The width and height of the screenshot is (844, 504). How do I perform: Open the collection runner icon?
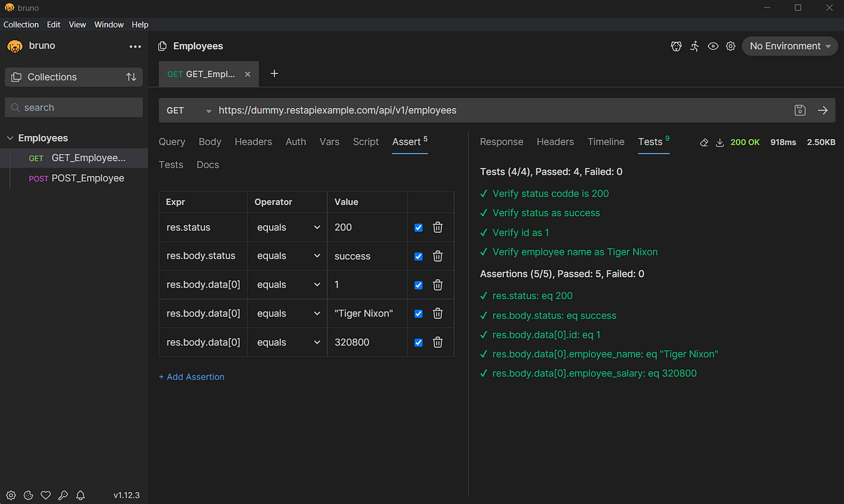[x=695, y=46]
